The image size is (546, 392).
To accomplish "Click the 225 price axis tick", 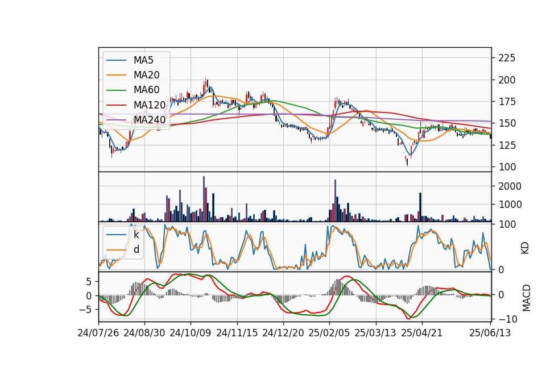I will [x=507, y=58].
